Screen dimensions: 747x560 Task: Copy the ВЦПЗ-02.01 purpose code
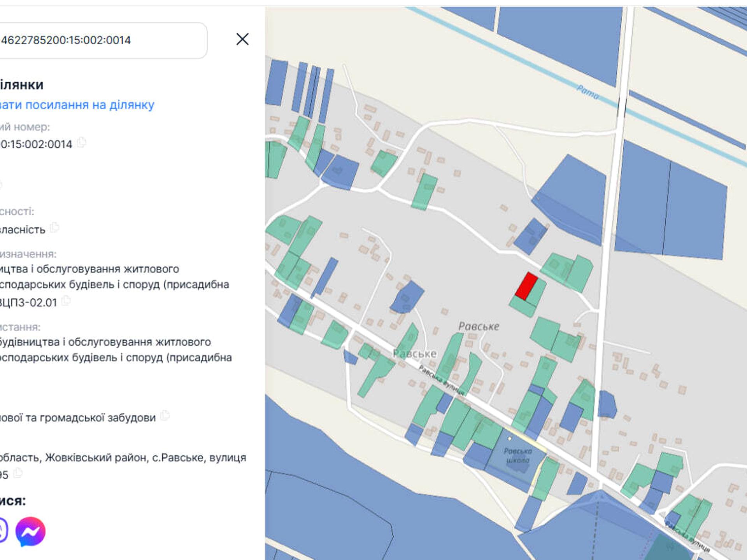(66, 301)
